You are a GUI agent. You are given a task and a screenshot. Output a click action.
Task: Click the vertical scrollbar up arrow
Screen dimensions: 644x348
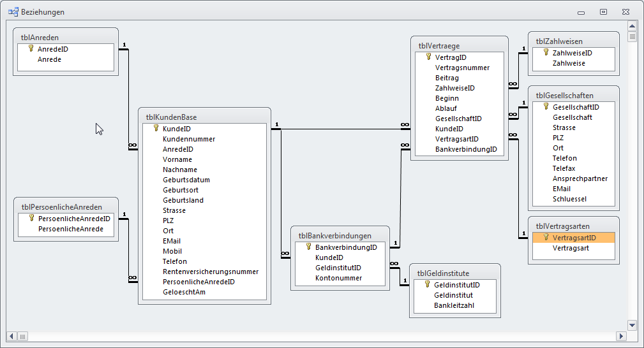(x=632, y=26)
